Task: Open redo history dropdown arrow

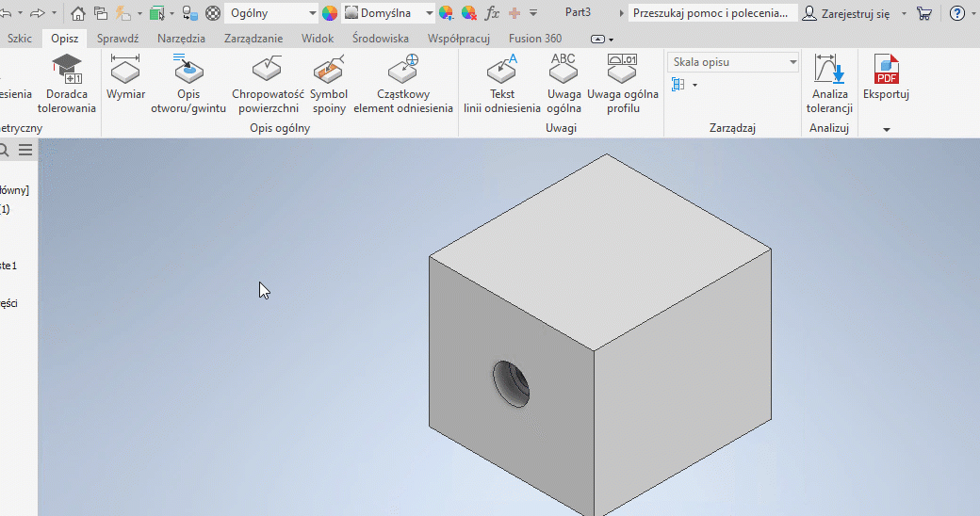Action: point(54,12)
